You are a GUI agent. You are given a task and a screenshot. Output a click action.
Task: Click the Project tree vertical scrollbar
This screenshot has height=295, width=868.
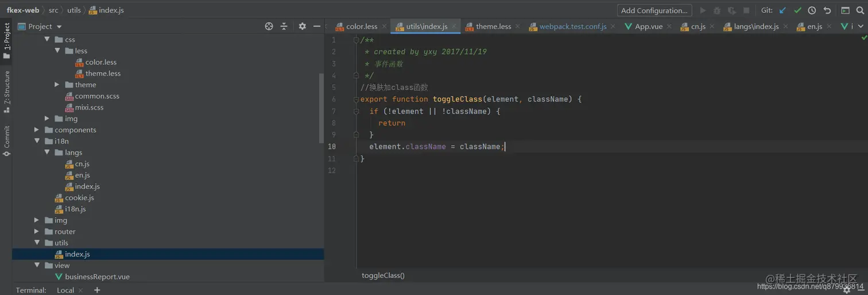pos(321,108)
